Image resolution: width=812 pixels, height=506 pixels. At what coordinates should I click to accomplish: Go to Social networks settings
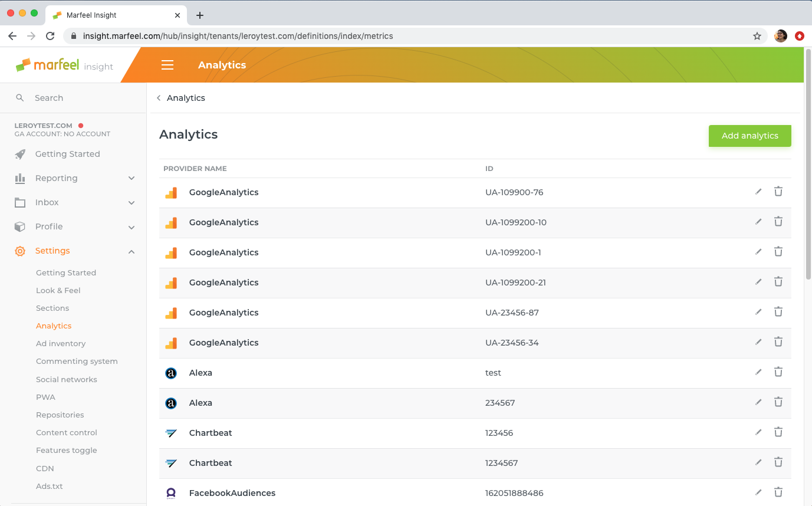pos(67,379)
